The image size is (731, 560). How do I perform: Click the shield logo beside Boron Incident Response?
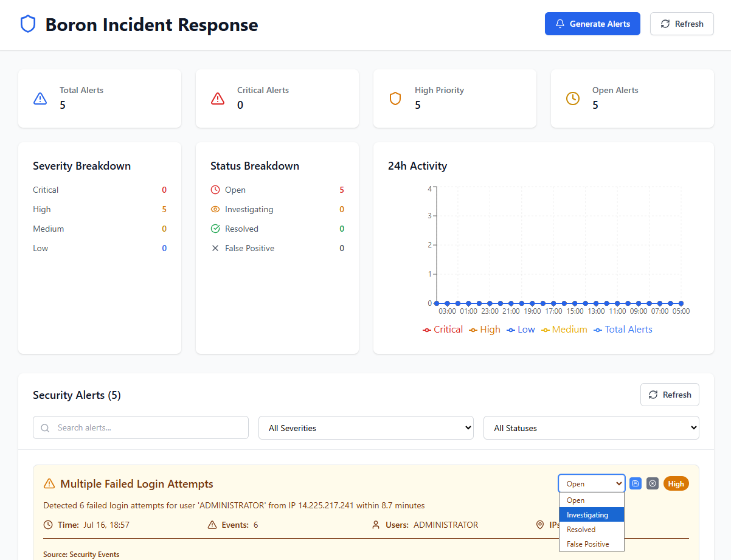coord(28,24)
